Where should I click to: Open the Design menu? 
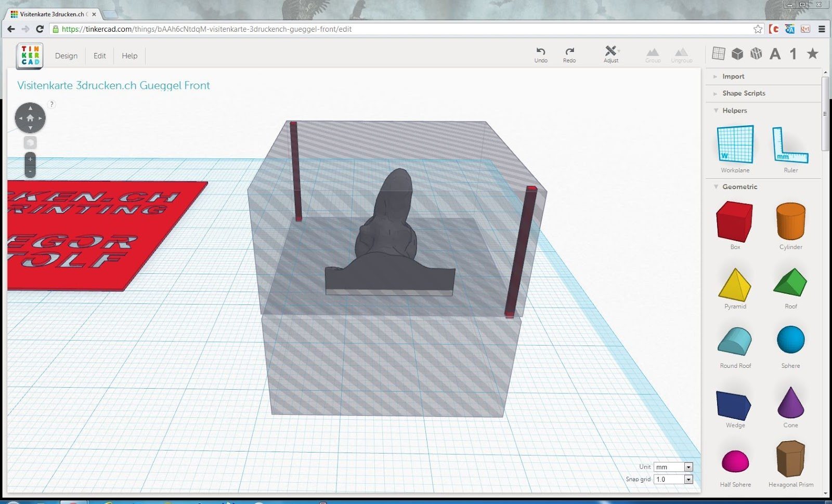[x=66, y=56]
